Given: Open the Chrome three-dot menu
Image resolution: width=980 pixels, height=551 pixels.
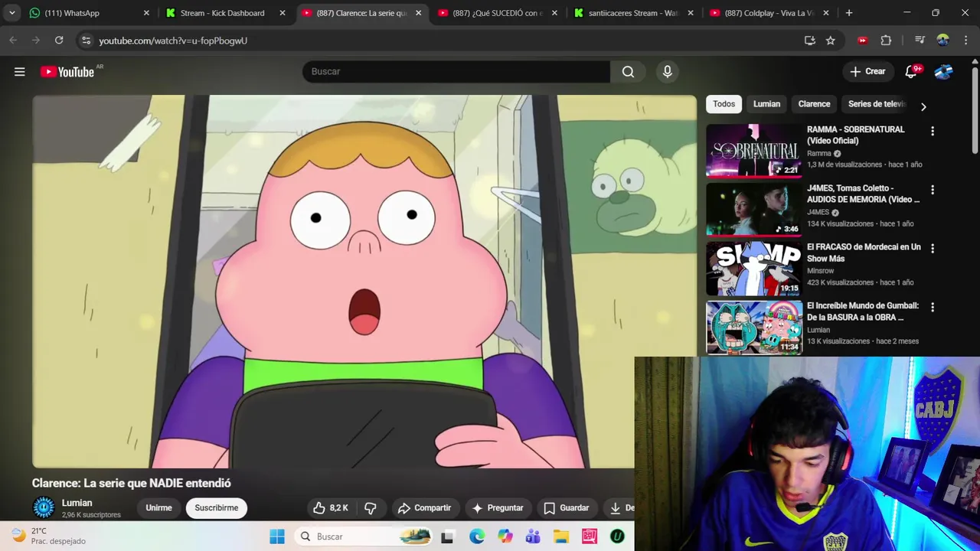Looking at the screenshot, I should [x=965, y=41].
